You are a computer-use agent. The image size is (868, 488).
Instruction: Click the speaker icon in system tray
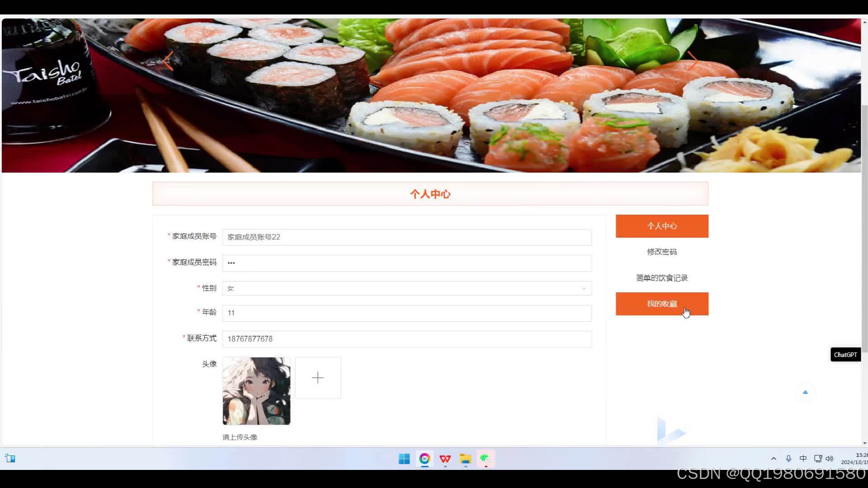coord(830,459)
